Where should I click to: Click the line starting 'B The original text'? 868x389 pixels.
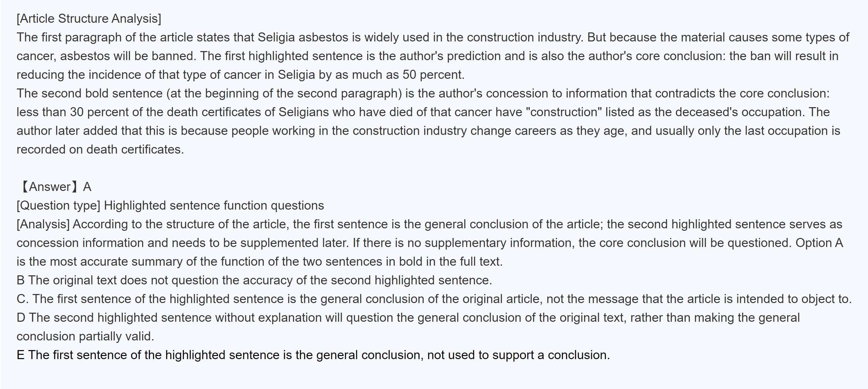(x=254, y=280)
